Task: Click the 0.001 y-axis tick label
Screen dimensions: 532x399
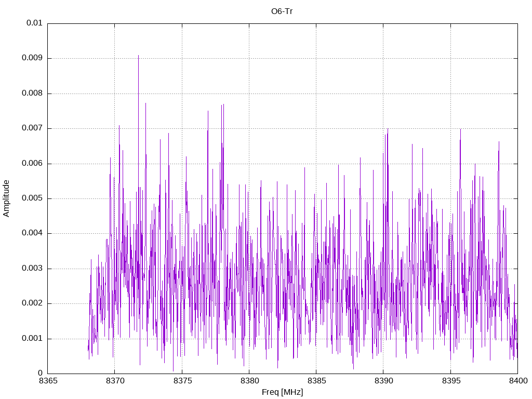Action: point(32,338)
